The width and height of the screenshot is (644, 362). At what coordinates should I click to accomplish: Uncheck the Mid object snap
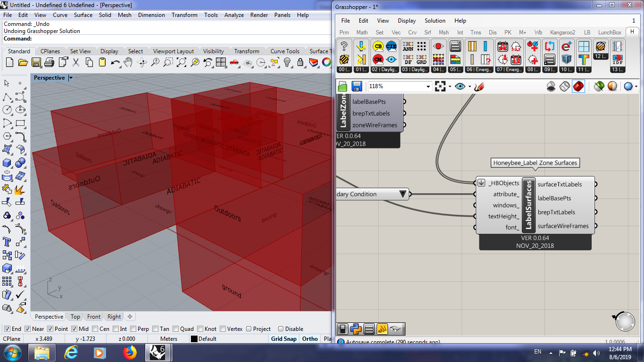click(74, 329)
